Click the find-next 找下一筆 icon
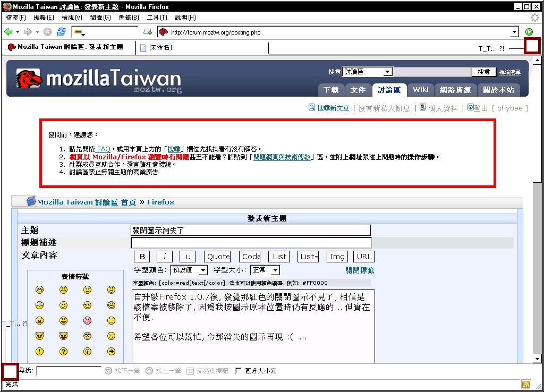This screenshot has height=392, width=544. pyautogui.click(x=108, y=371)
